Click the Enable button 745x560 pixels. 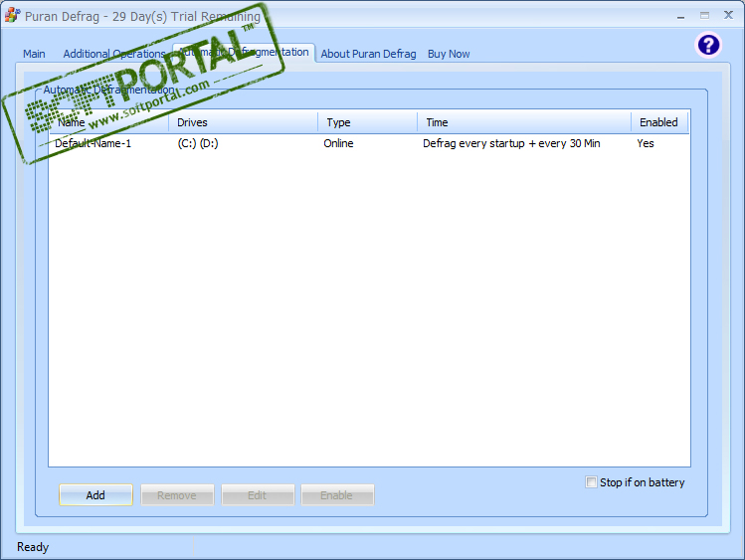336,495
